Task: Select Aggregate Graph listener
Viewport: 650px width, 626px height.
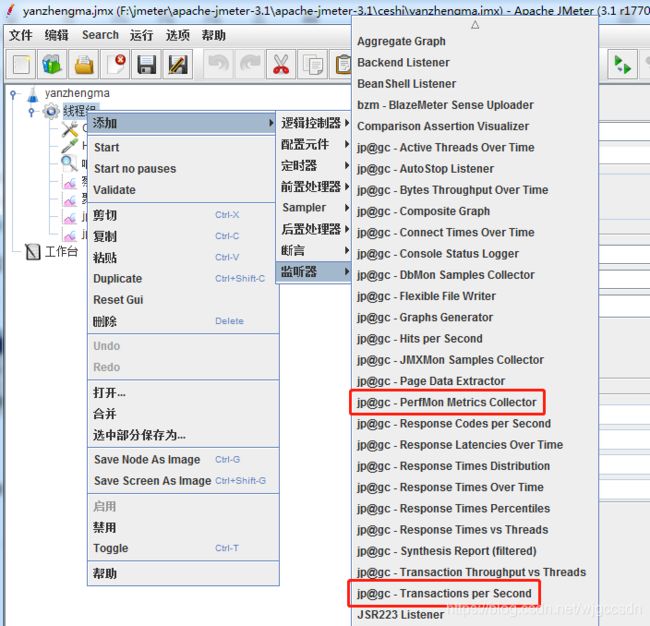Action: 475,41
